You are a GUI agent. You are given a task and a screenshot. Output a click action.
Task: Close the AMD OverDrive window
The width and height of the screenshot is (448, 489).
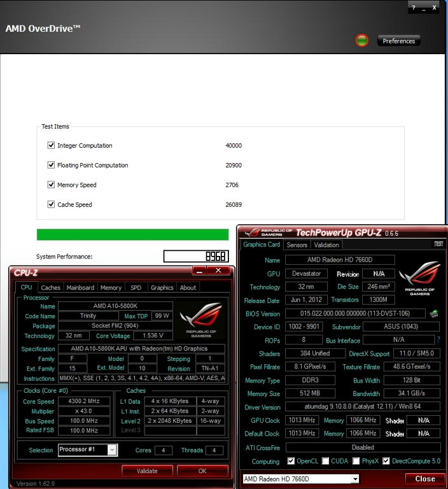(x=434, y=8)
